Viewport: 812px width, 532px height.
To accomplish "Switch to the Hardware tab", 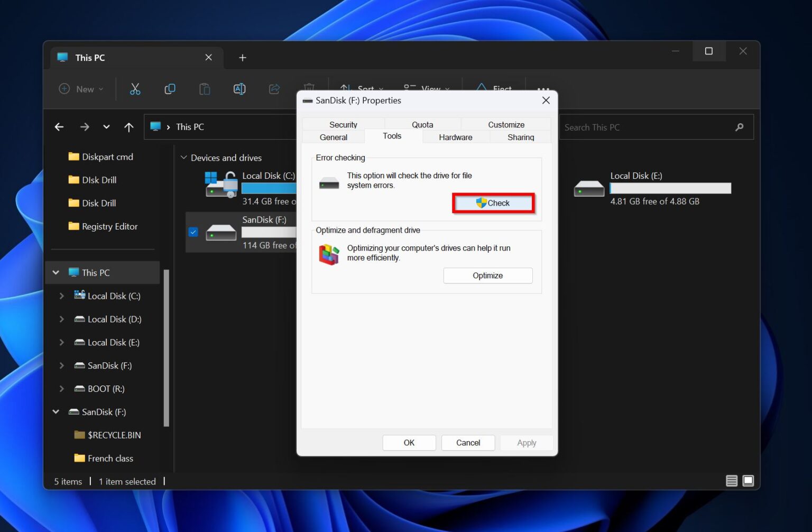I will tap(455, 137).
